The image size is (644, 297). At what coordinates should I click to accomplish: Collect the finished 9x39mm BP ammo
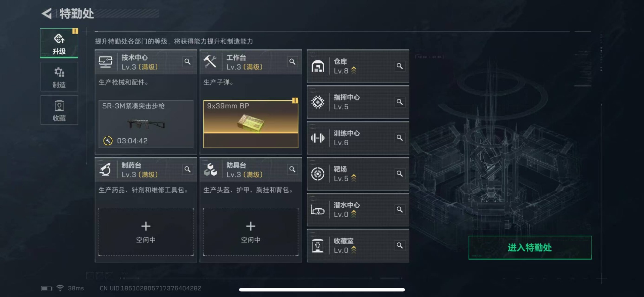[251, 124]
